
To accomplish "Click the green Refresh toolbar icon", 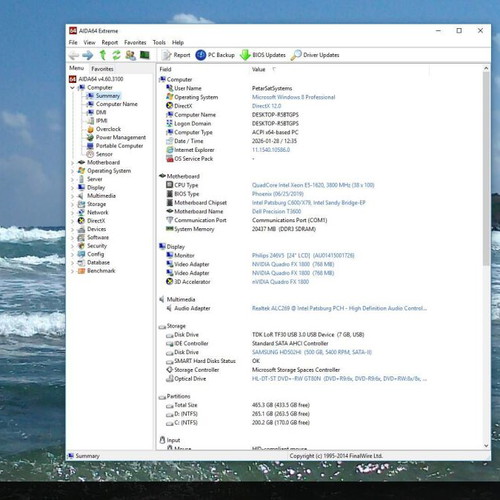I will 116,55.
